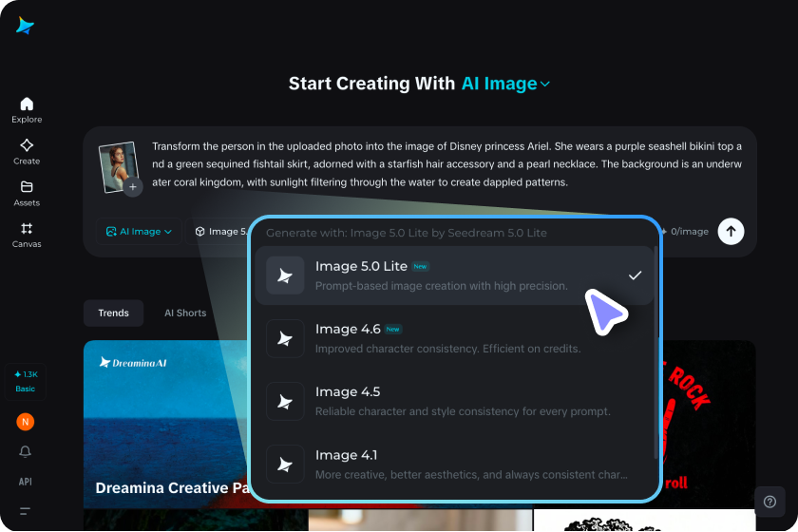Click the Image 4.1 model icon
The height and width of the screenshot is (532, 798).
tap(285, 465)
